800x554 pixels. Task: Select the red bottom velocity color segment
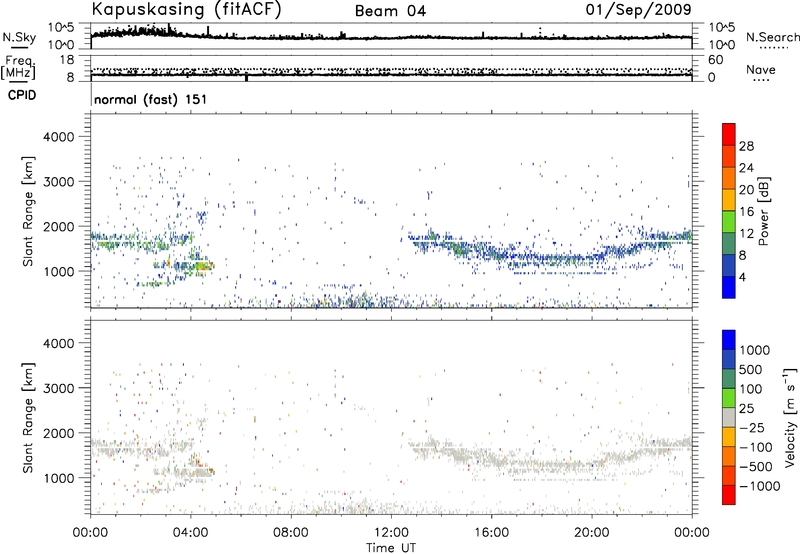click(729, 495)
